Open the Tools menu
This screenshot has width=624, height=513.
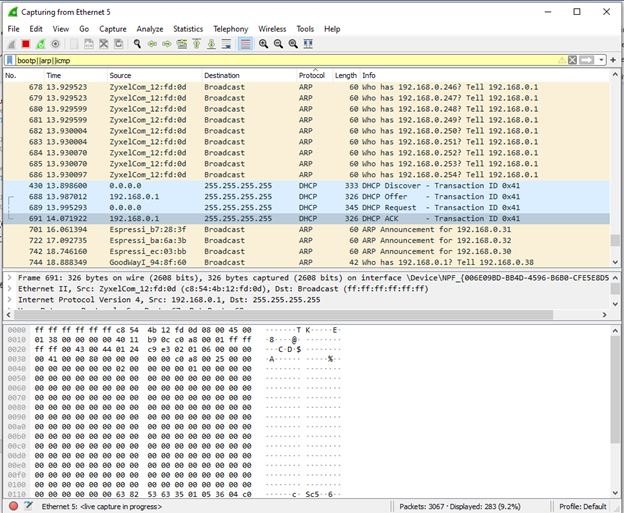tap(305, 29)
